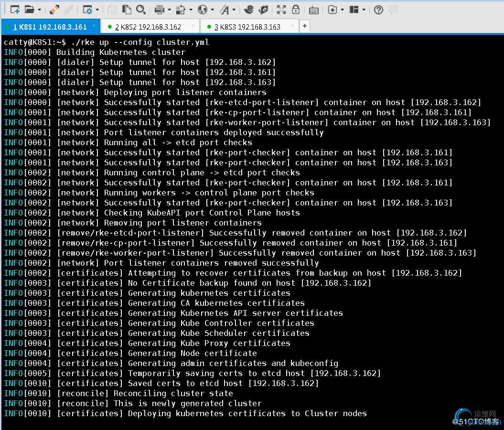Viewport: 504px width, 430px height.
Task: Expand the globe encoding dropdown arrow
Action: (213, 10)
